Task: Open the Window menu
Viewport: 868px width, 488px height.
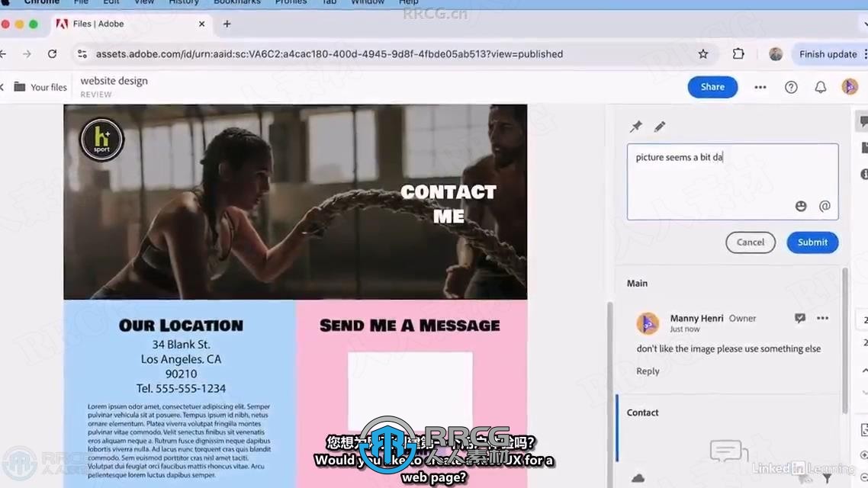Action: coord(368,2)
